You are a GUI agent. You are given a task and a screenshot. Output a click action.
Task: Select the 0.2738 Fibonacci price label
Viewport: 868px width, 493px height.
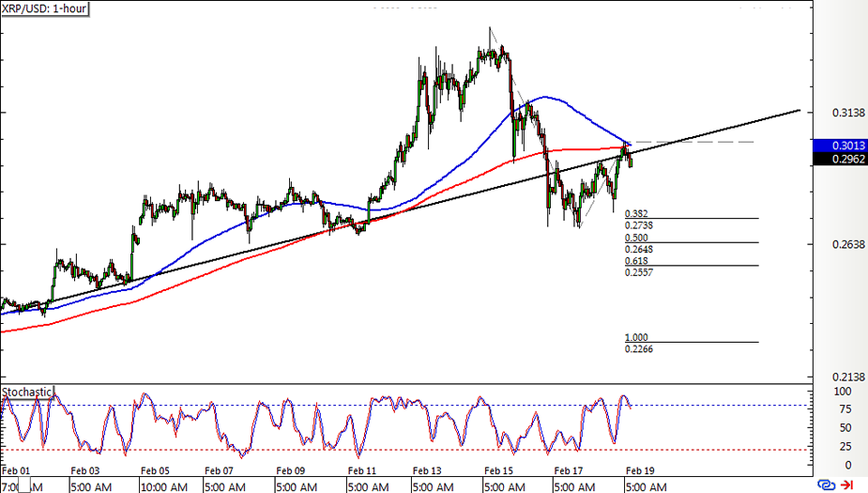(x=639, y=225)
